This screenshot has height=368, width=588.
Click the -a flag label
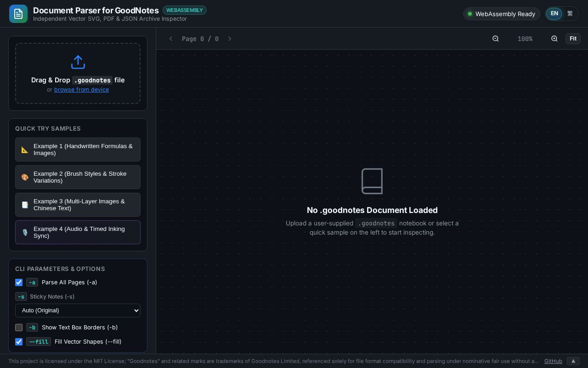coord(32,282)
